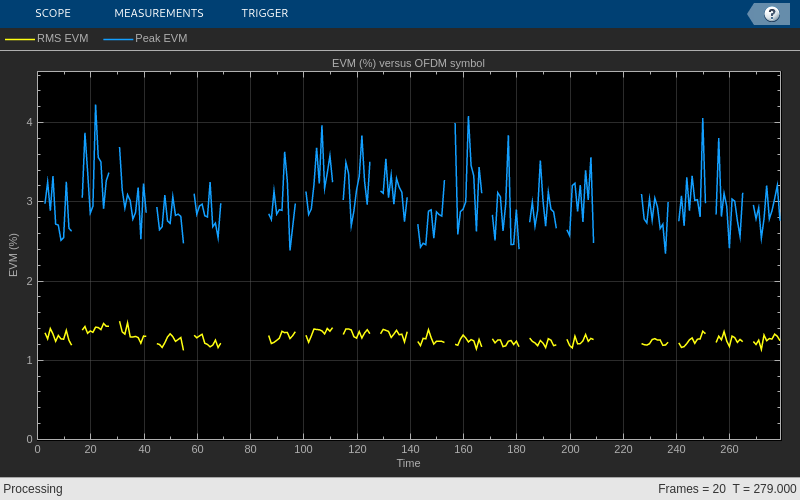The height and width of the screenshot is (500, 800).
Task: Click the Frames = 20 status indicator
Action: 691,489
